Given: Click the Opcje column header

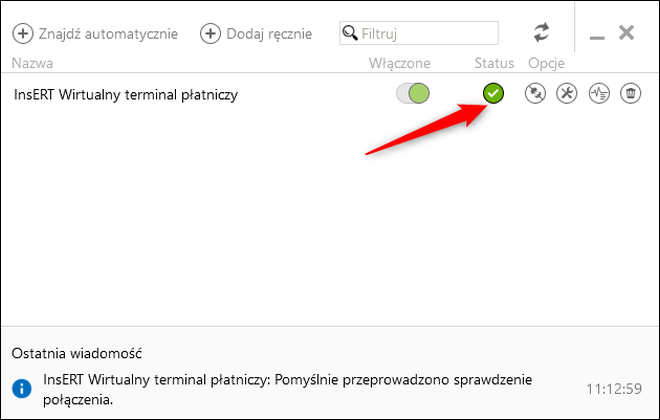Looking at the screenshot, I should [x=546, y=63].
